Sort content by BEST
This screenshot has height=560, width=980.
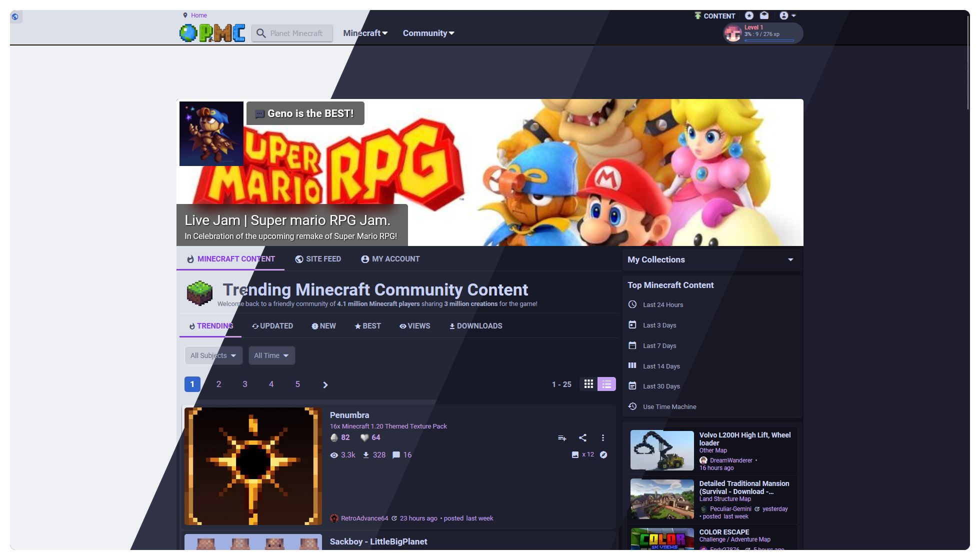pos(367,326)
